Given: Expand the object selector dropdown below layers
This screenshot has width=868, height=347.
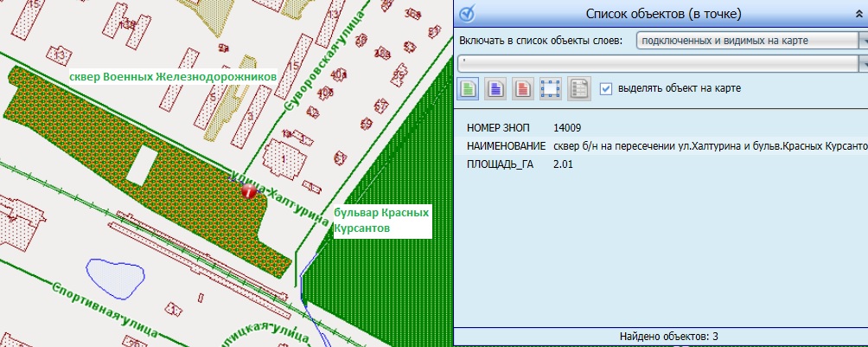Looking at the screenshot, I should [863, 63].
